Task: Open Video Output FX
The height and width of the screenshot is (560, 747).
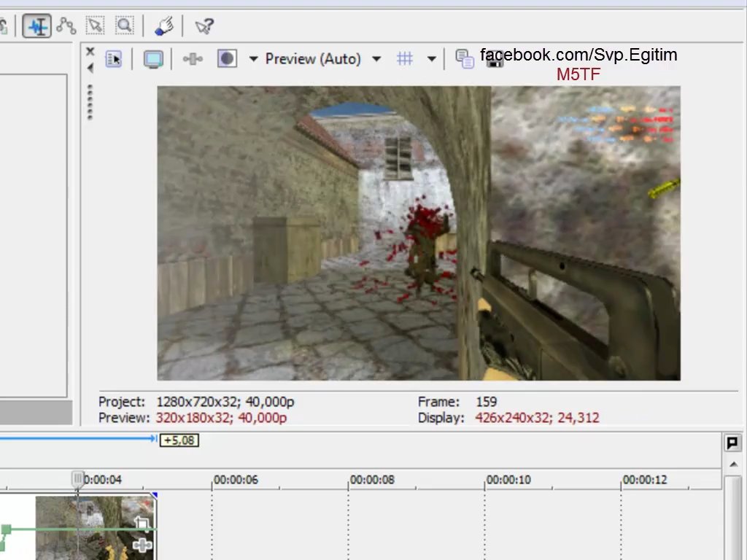Action: 193,59
